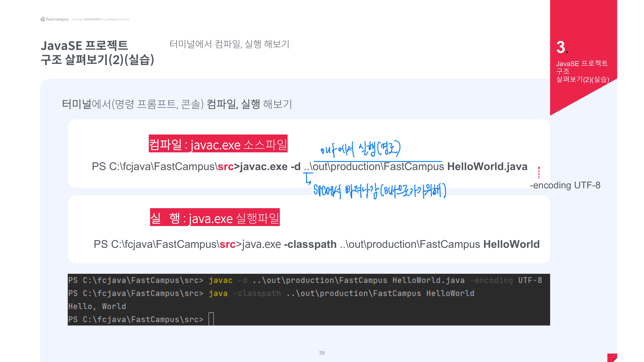Click the folded red page corner

pyautogui.click(x=612, y=357)
